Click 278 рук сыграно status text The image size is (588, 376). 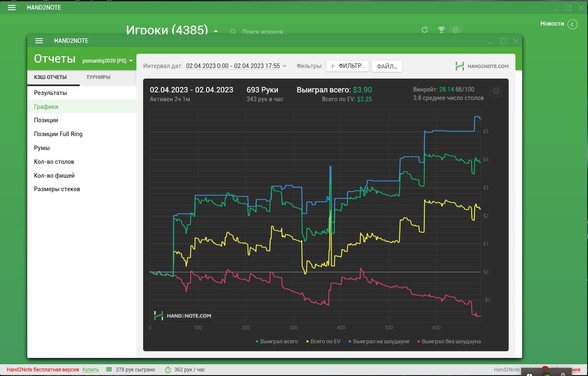tap(135, 370)
